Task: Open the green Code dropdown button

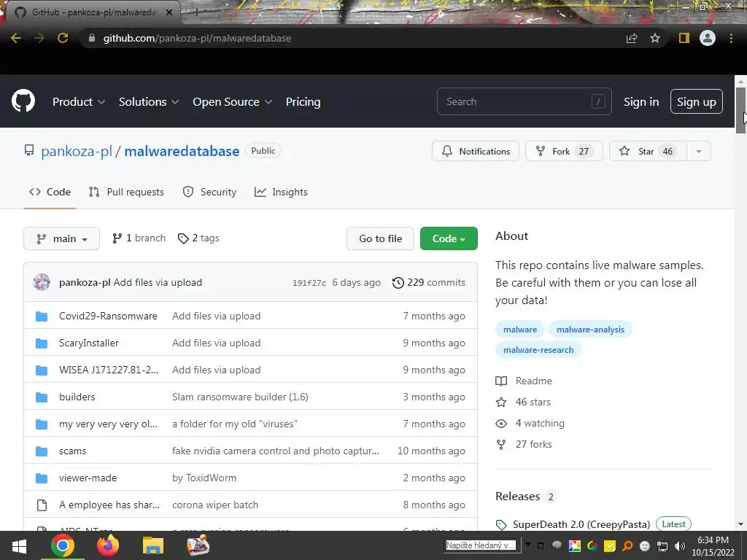Action: 449,238
